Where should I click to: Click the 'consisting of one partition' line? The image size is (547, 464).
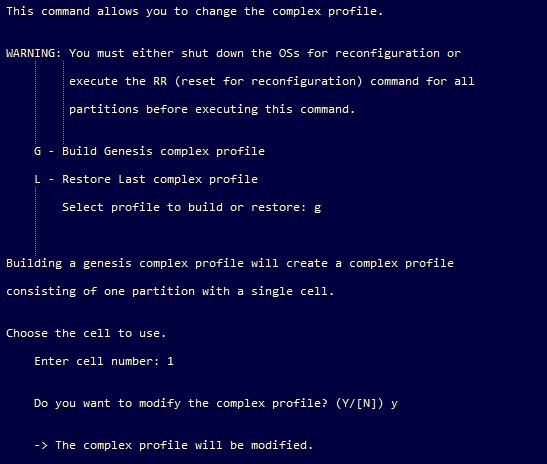tap(170, 291)
